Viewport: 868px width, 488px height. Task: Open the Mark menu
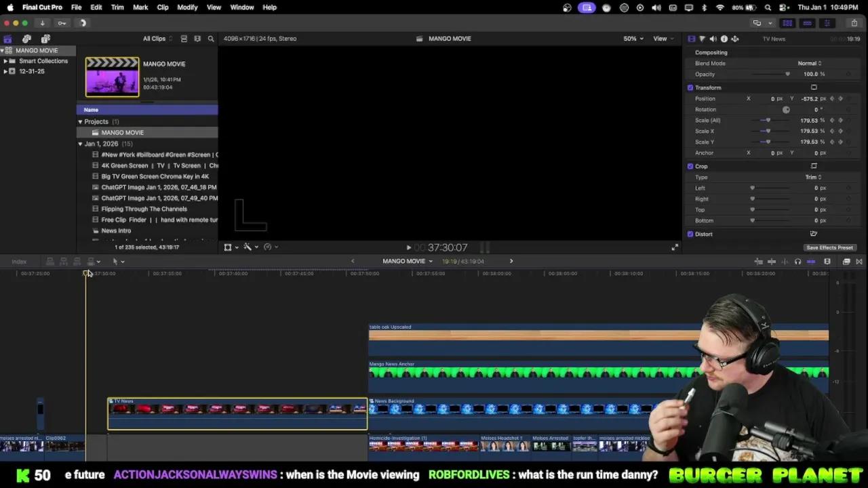(x=140, y=7)
